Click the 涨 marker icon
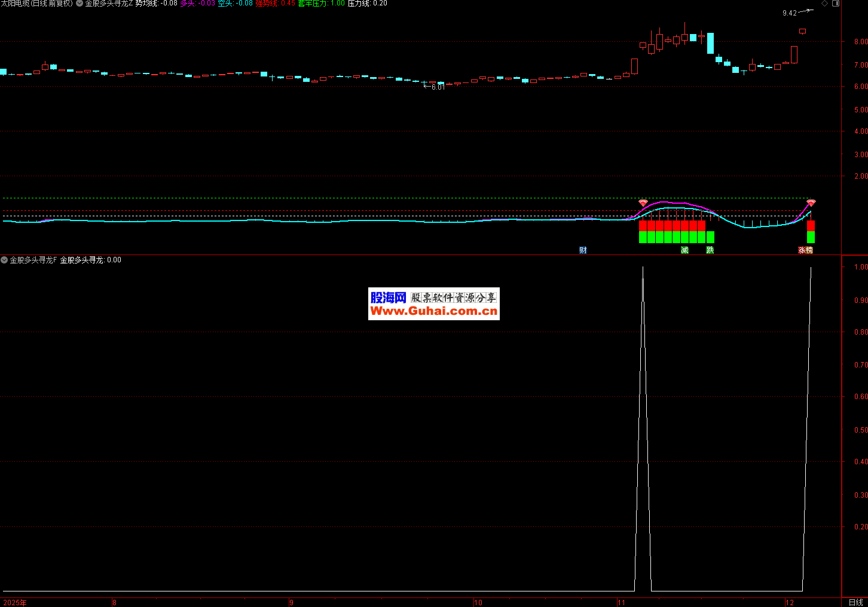The width and height of the screenshot is (868, 607). pos(802,250)
